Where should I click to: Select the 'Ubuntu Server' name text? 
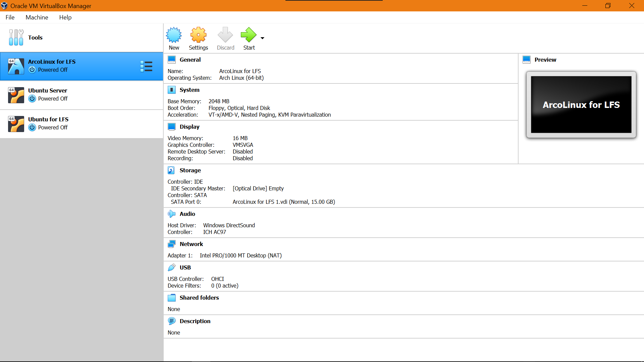pos(48,90)
